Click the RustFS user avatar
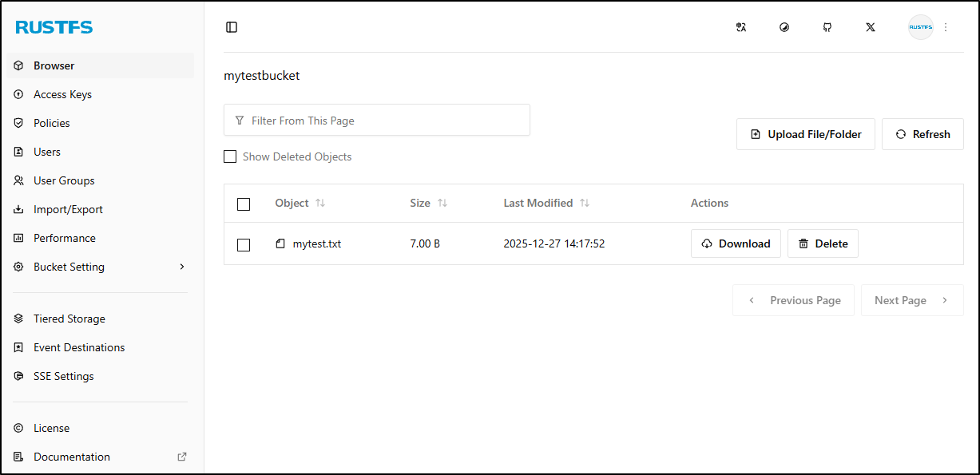 920,27
